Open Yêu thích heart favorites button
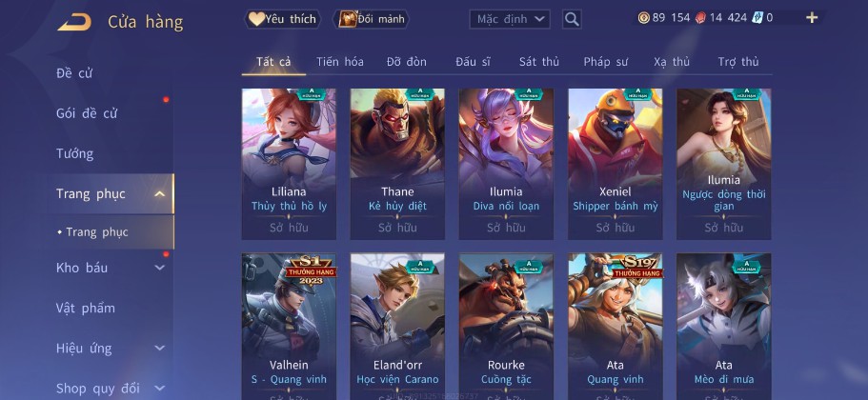Image resolution: width=868 pixels, height=400 pixels. [x=283, y=19]
